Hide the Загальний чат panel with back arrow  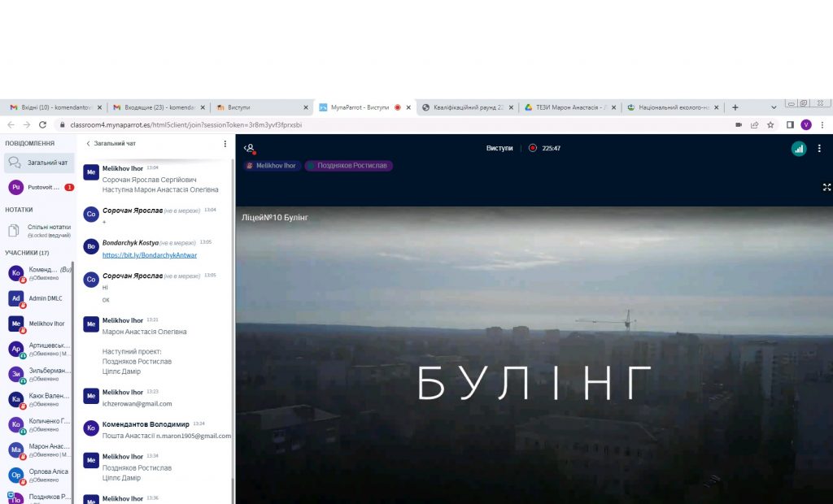89,144
